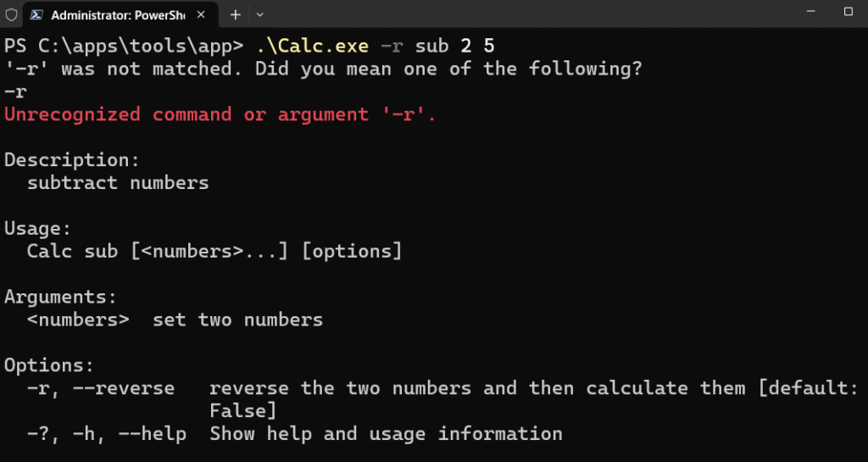Expand the new tab profile dropdown chevron
This screenshot has width=868, height=462.
[259, 15]
